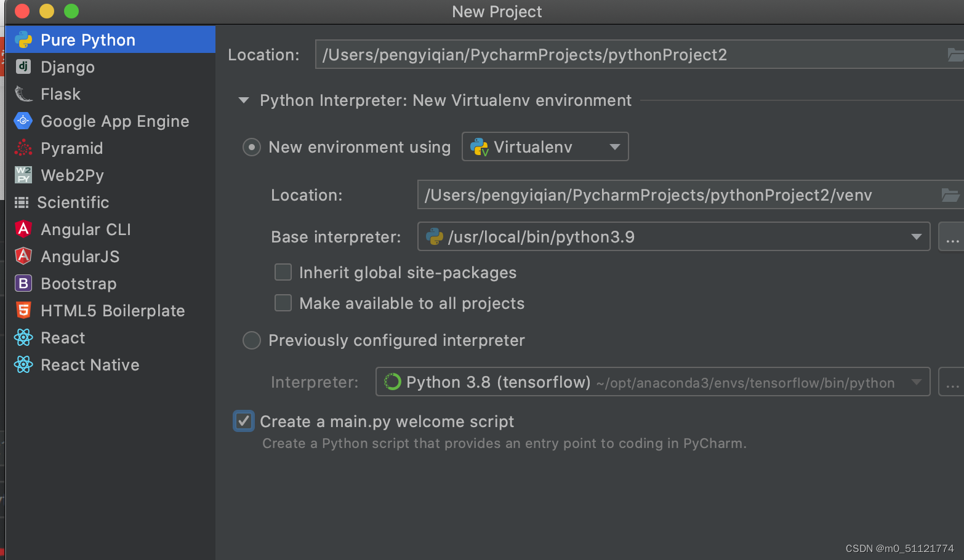Image resolution: width=964 pixels, height=560 pixels.
Task: Uncheck Create a main.py welcome script
Action: (244, 421)
